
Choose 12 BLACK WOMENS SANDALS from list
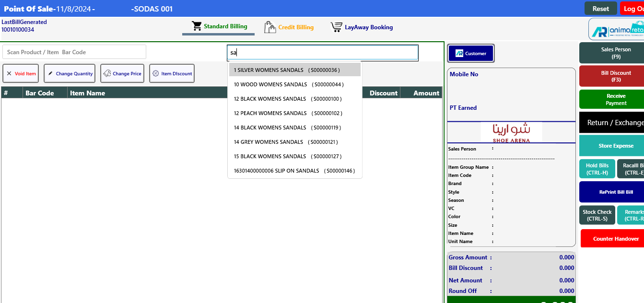[294, 99]
